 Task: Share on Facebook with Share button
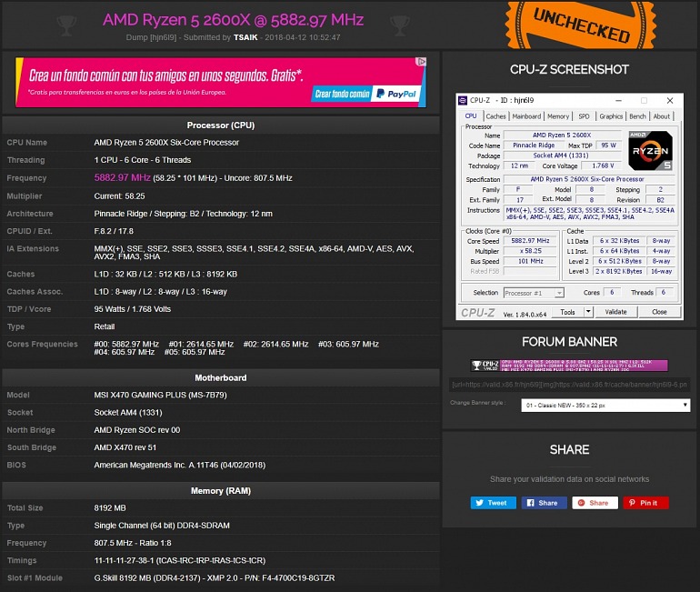[x=545, y=503]
